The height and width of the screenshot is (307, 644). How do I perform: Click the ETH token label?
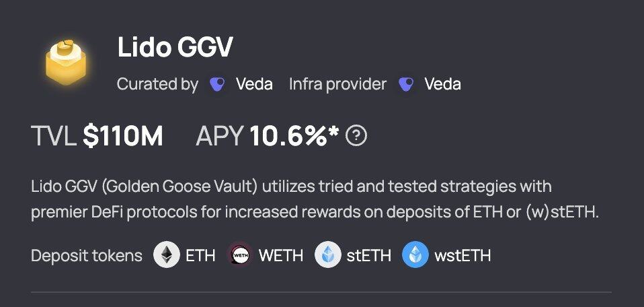200,256
